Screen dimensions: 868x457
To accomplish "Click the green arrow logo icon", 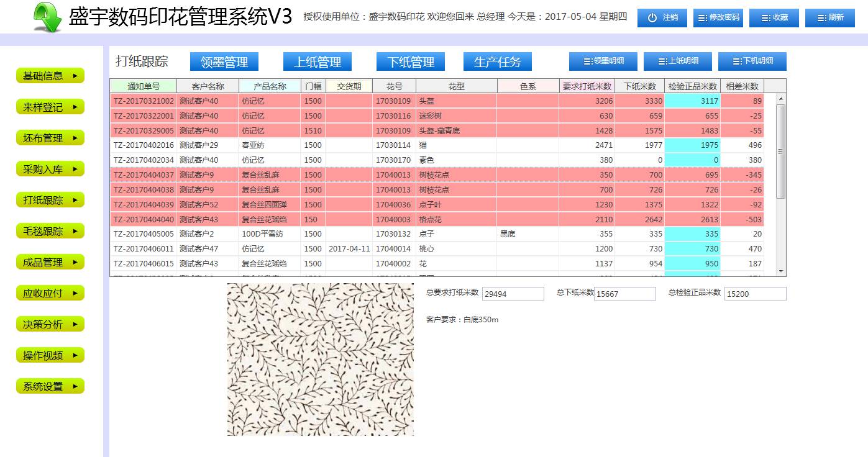I will click(x=47, y=17).
